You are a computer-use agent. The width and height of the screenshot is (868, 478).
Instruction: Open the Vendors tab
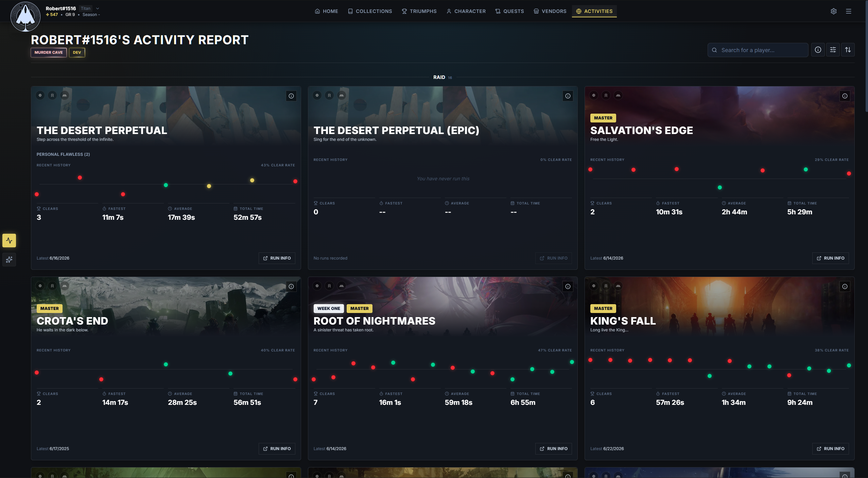pyautogui.click(x=550, y=11)
